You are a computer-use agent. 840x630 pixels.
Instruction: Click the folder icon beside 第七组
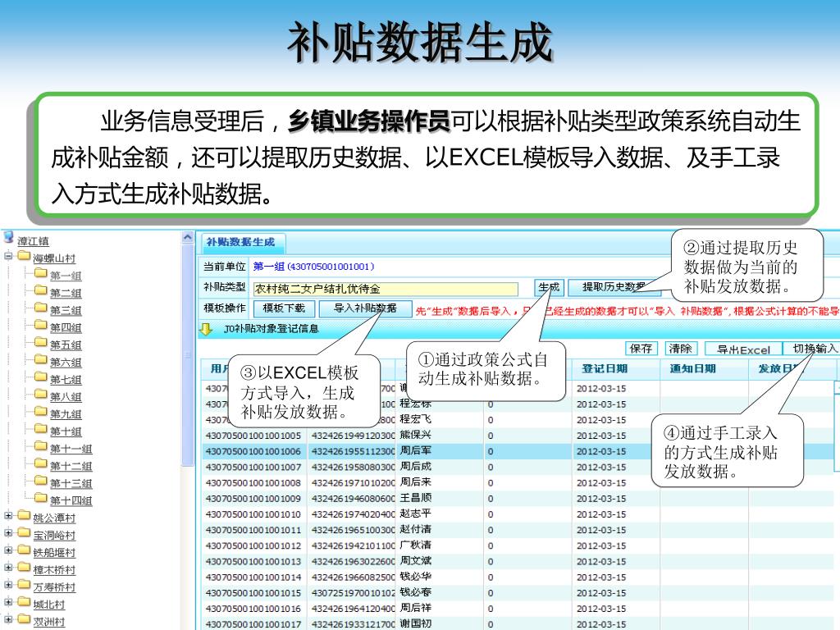click(x=41, y=377)
